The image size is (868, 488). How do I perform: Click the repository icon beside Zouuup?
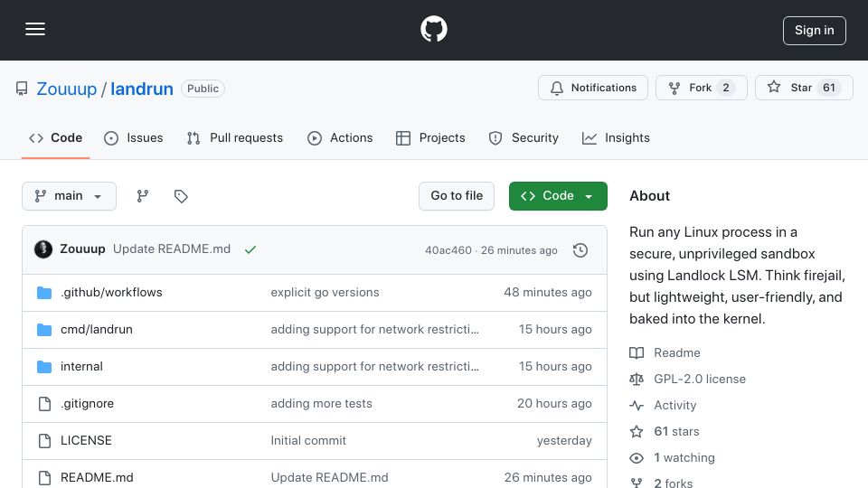click(x=22, y=89)
